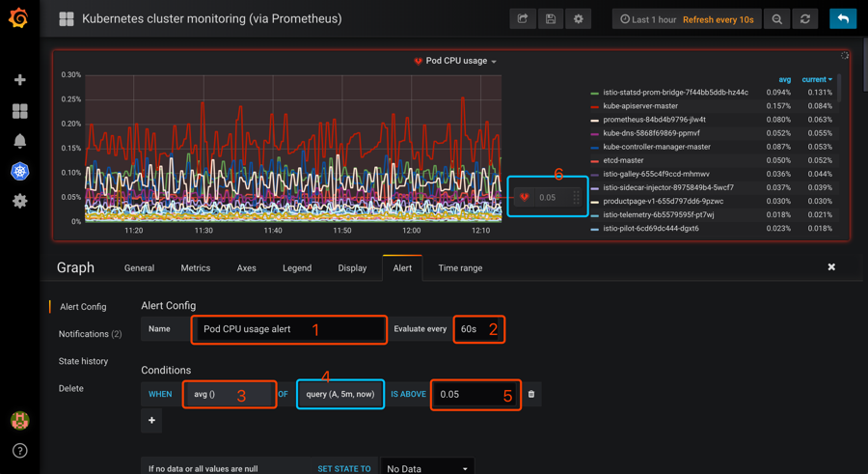Toggle istio-statsd-prom-bridge series in legend
This screenshot has height=474, width=868.
675,92
